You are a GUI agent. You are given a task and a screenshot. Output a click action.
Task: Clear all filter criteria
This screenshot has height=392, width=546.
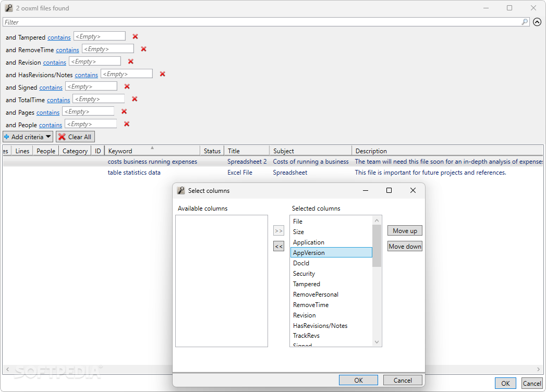coord(75,137)
